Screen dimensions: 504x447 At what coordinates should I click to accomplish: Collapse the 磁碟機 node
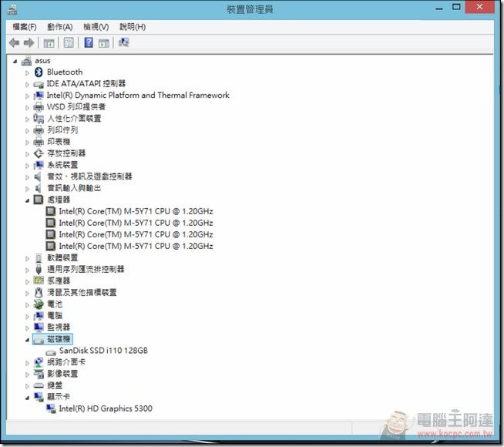27,340
